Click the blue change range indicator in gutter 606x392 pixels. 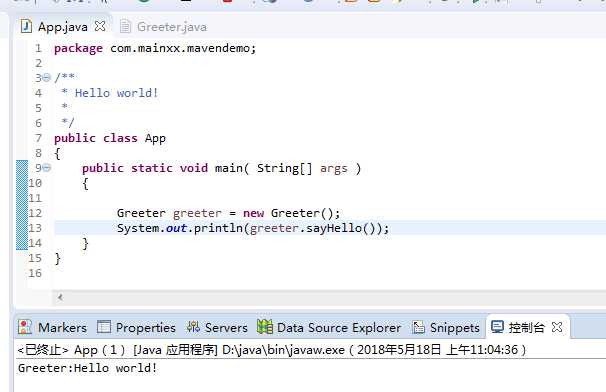point(22,205)
